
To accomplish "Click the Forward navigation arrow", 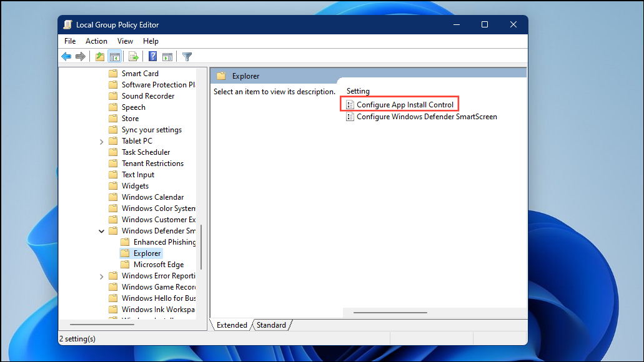I will [x=81, y=56].
